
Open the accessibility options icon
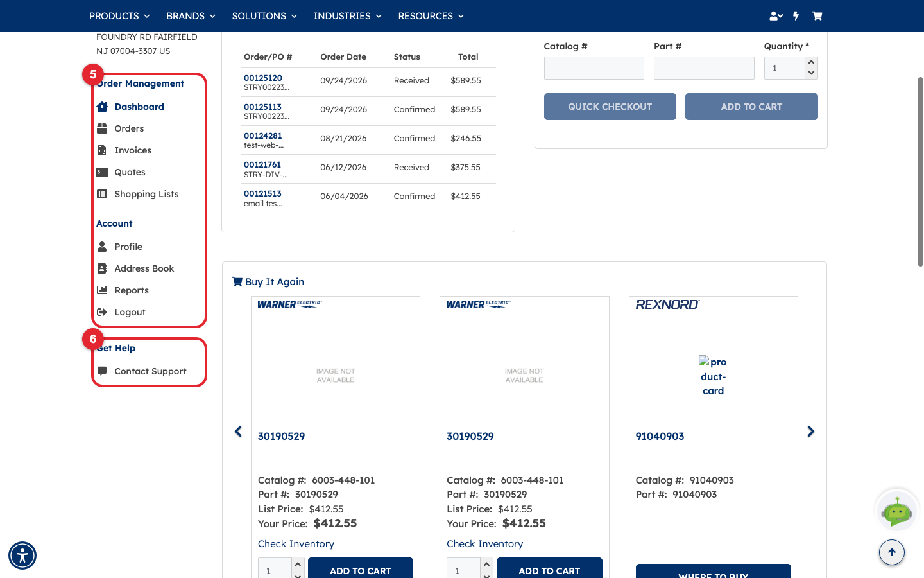(x=22, y=556)
